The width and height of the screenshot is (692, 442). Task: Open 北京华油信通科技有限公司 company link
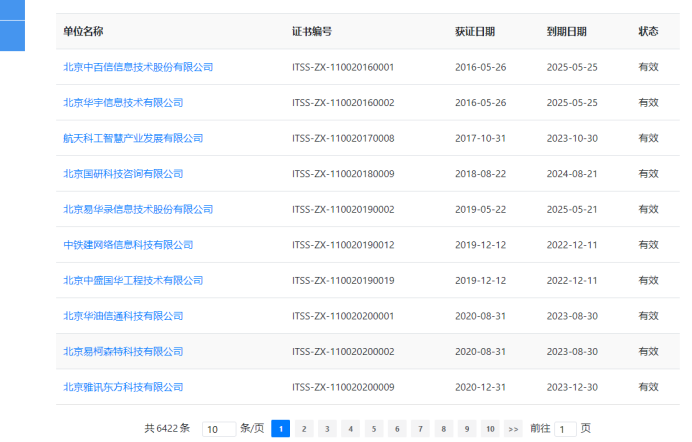[123, 316]
